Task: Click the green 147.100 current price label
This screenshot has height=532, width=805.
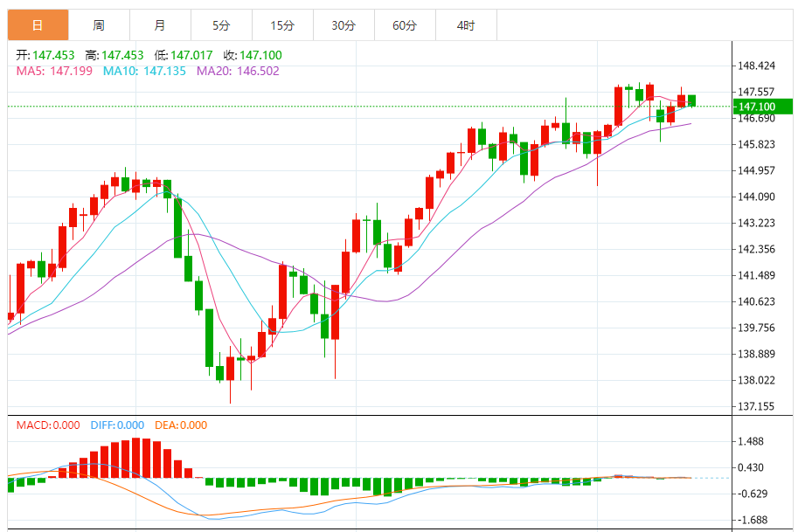Action: coord(763,107)
